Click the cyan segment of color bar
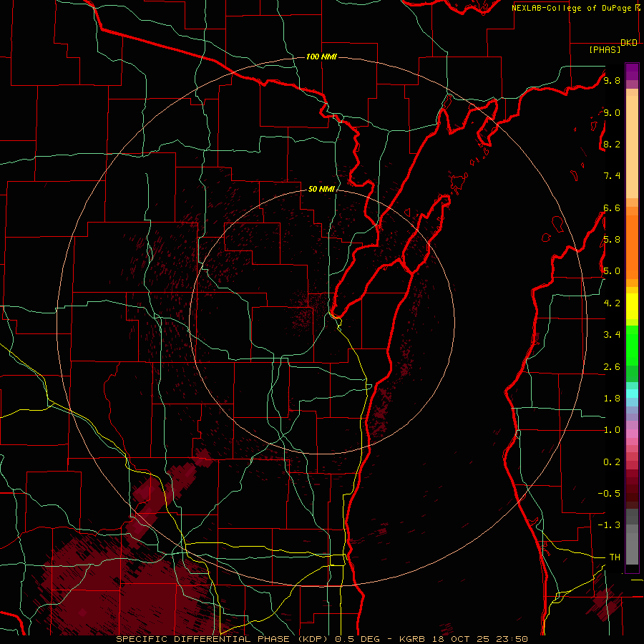Screen dimensions: 644x644 632,394
